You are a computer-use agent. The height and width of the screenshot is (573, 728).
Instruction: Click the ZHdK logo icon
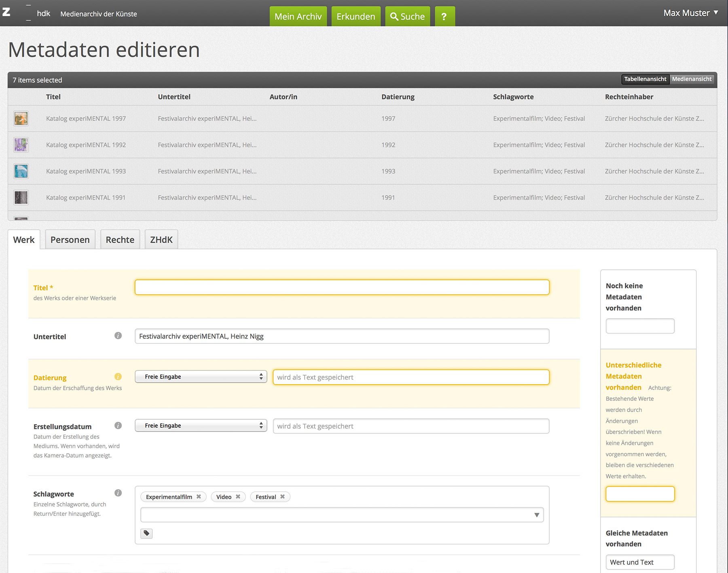6,13
